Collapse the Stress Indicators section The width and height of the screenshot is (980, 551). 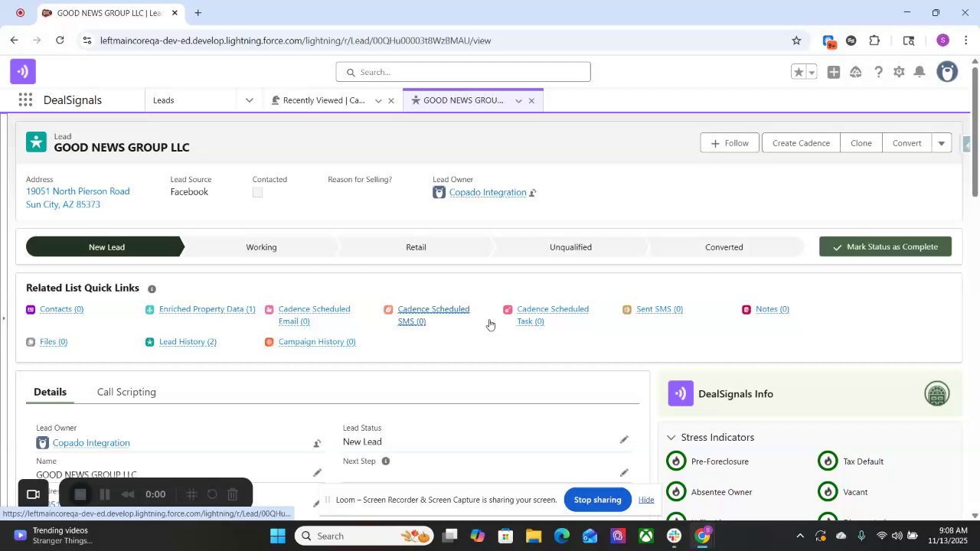(671, 438)
